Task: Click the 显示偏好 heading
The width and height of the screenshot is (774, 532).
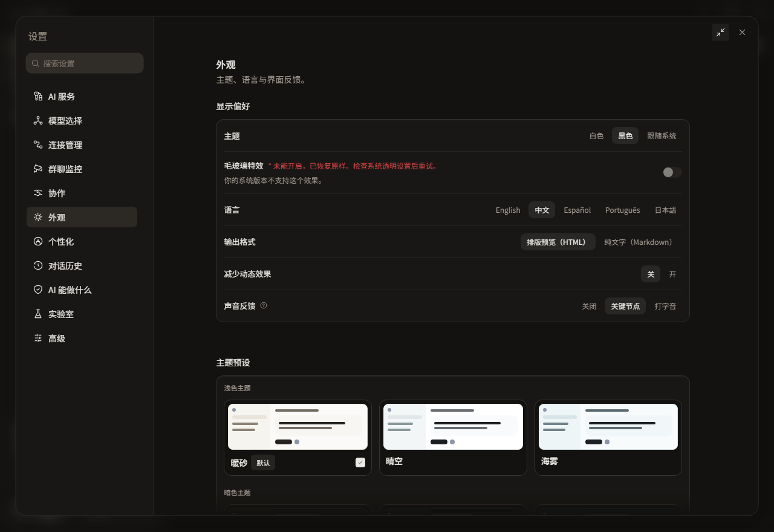Action: pyautogui.click(x=233, y=106)
